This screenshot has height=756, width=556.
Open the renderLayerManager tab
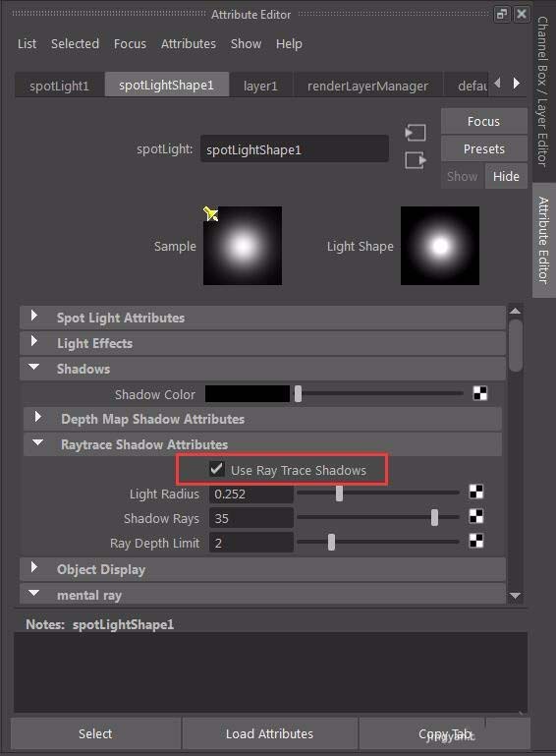pos(367,86)
